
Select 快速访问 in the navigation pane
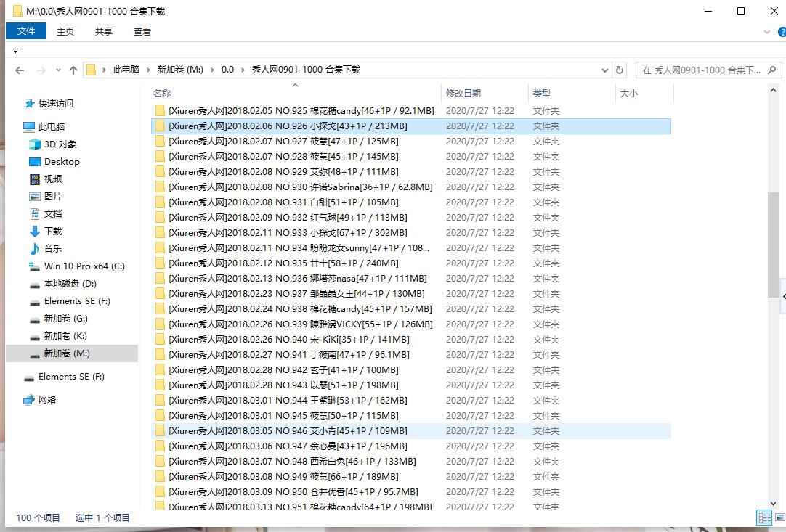[56, 104]
